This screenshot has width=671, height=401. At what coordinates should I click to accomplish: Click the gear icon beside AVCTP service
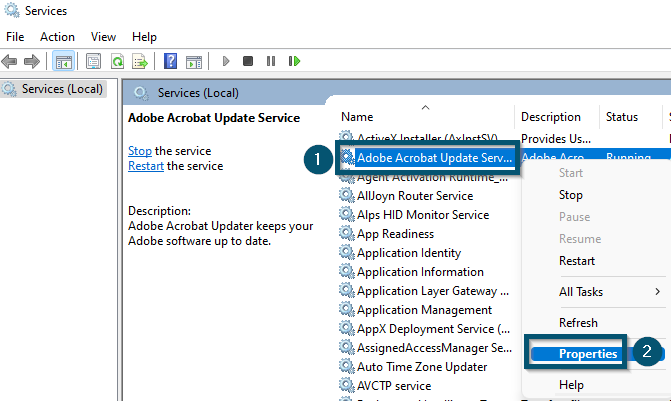[347, 385]
